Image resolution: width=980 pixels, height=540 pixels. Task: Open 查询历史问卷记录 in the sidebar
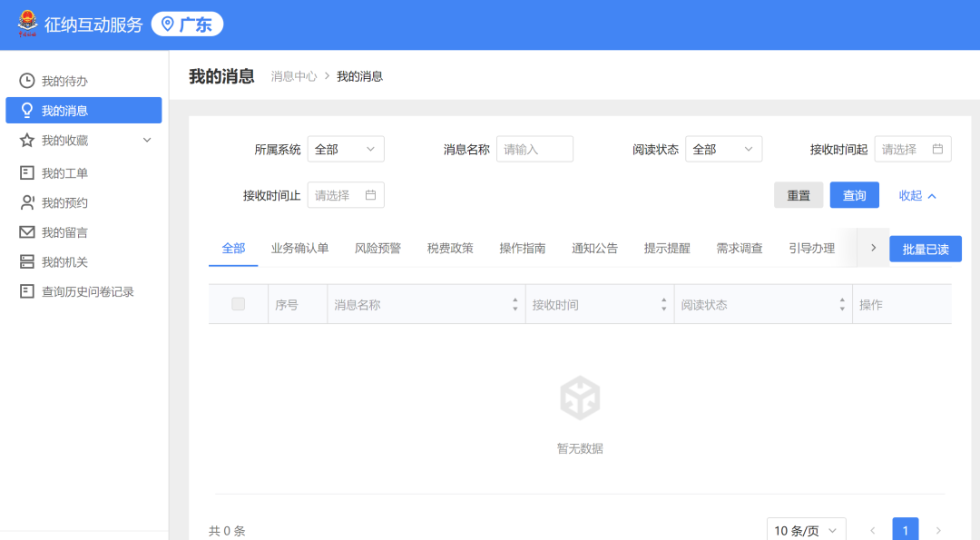[x=83, y=291]
